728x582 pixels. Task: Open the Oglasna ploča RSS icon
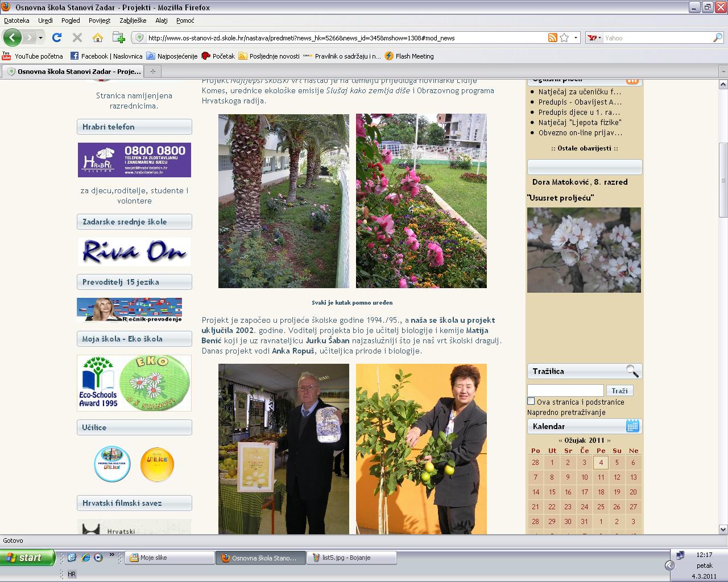[x=631, y=81]
